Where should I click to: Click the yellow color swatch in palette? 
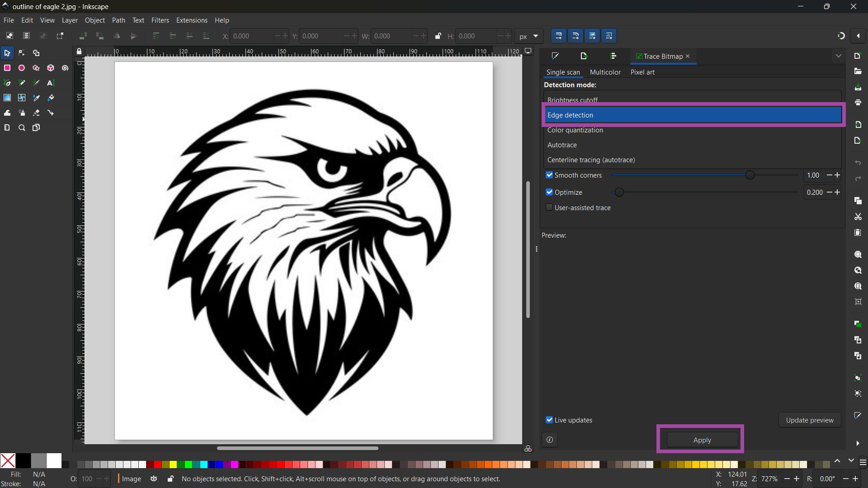(173, 464)
